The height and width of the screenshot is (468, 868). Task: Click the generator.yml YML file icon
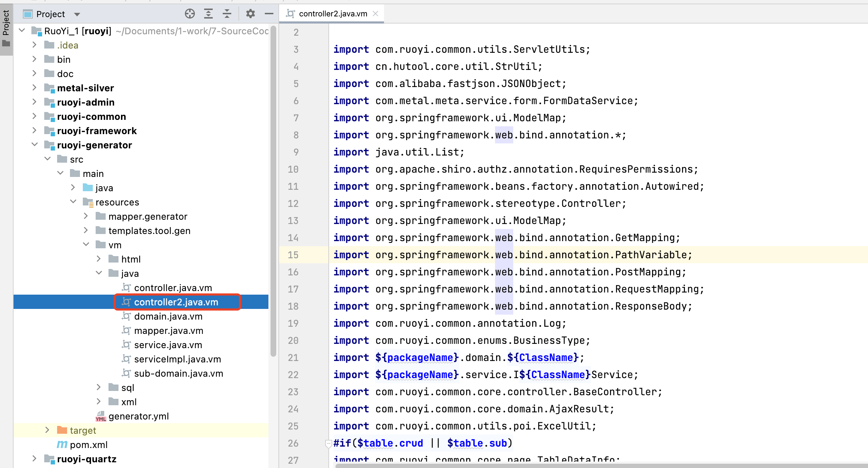(101, 416)
